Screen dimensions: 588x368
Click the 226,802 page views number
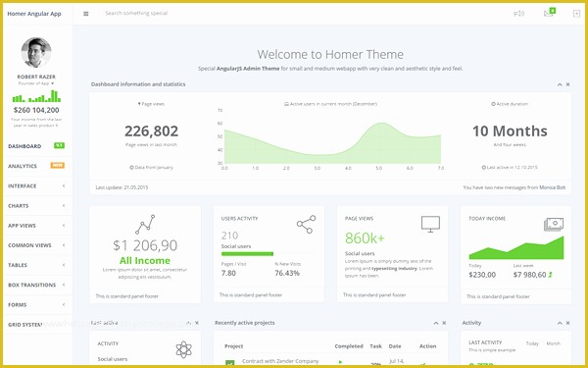click(152, 131)
